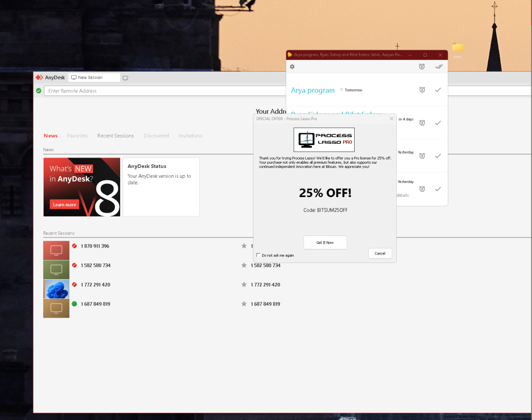Viewport: 532px width, 420px height.
Task: Cancel the Process Lasso special offer
Action: click(x=380, y=254)
